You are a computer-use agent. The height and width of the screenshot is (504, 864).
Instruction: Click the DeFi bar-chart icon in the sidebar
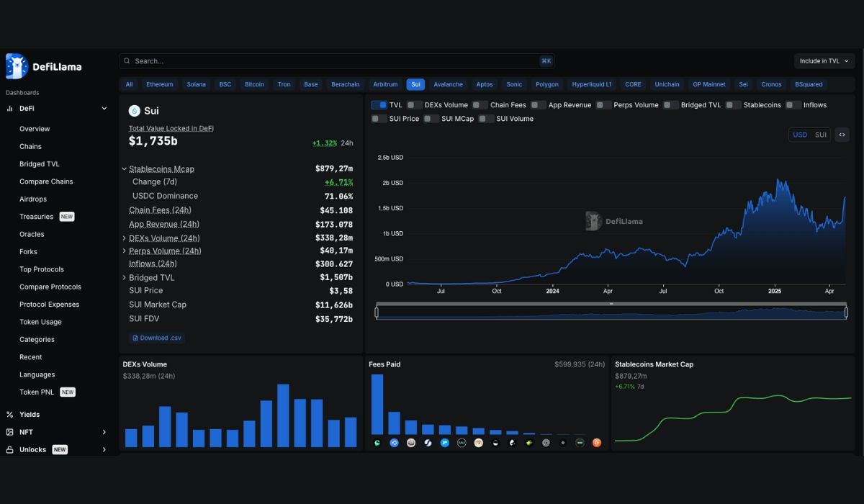tap(10, 109)
